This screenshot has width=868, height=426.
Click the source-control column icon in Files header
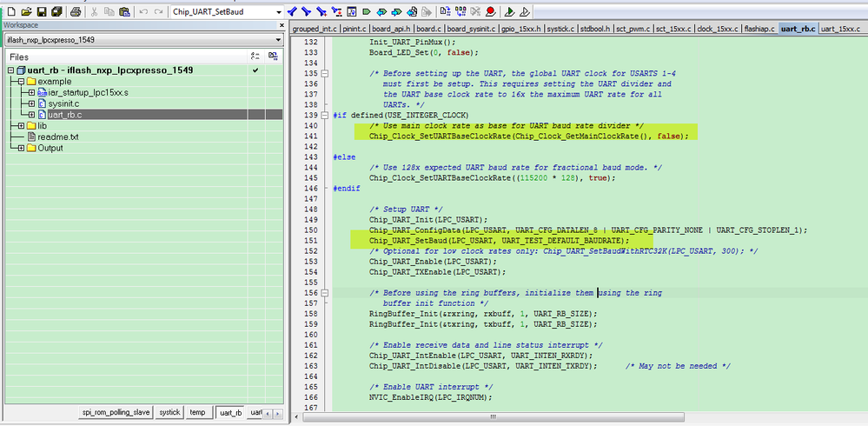click(x=273, y=57)
